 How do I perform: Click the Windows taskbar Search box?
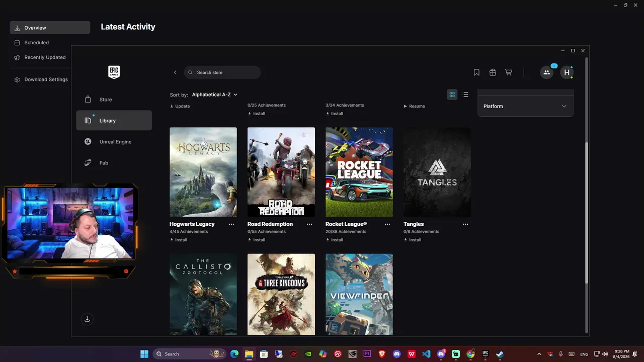point(189,354)
